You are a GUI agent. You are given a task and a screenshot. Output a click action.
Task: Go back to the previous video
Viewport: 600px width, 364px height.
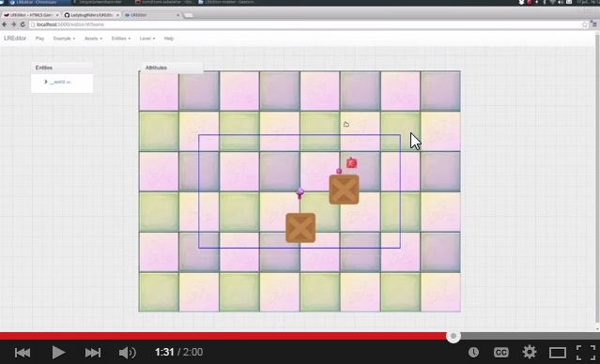click(23, 352)
